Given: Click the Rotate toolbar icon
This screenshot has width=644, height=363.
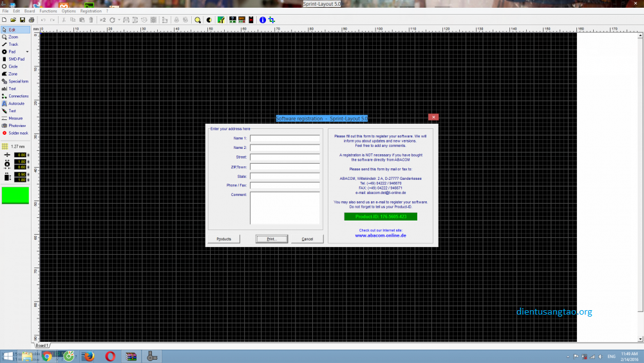Looking at the screenshot, I should (x=112, y=20).
